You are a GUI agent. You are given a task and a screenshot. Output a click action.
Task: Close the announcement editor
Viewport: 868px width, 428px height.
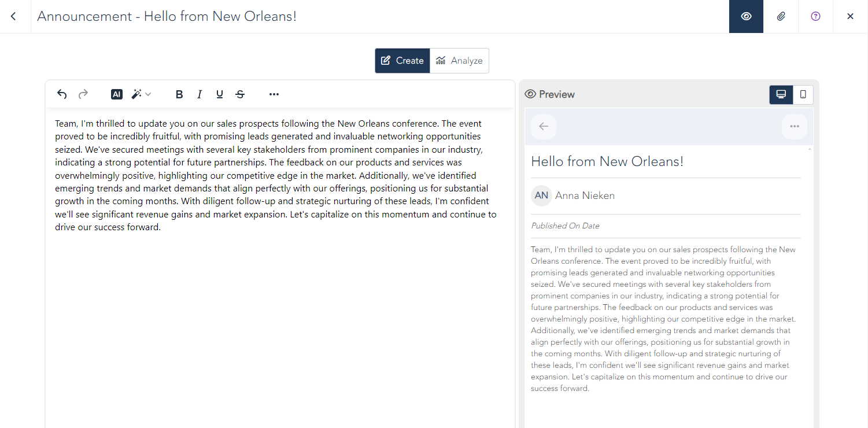pyautogui.click(x=850, y=16)
